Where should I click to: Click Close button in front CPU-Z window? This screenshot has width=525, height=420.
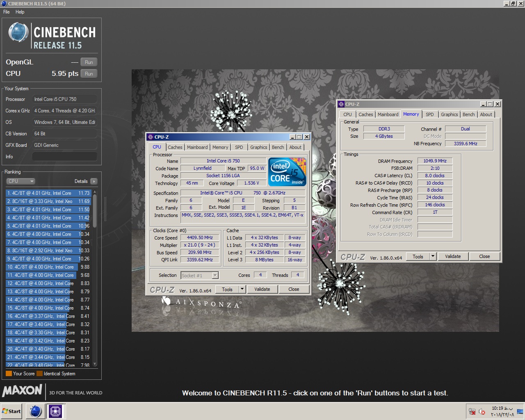(294, 289)
